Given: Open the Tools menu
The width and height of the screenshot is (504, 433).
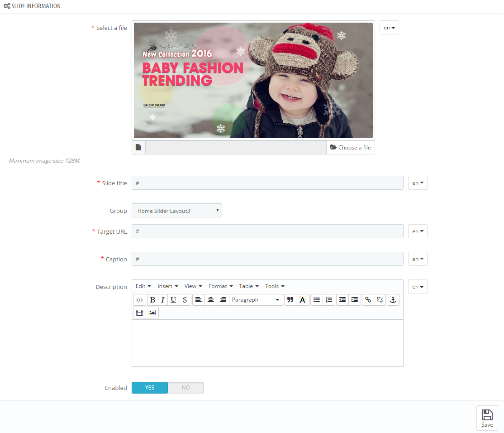Looking at the screenshot, I should coord(275,286).
